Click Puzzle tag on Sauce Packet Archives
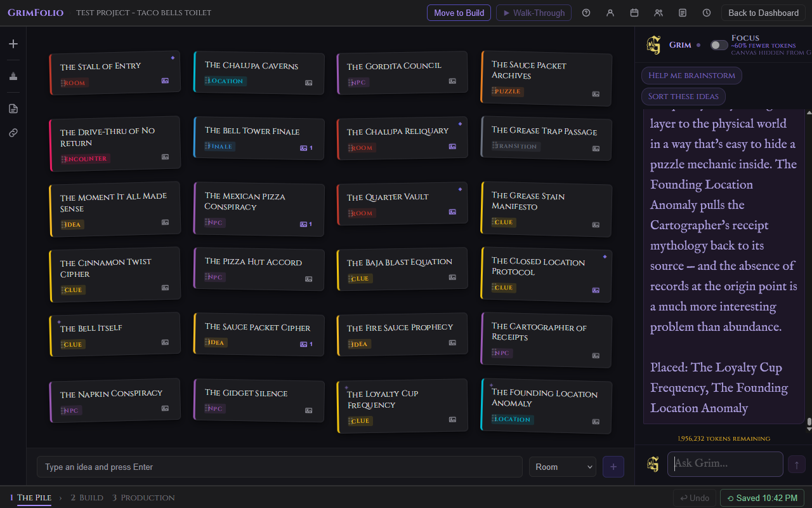Screen dimensions: 812x508 506,91
